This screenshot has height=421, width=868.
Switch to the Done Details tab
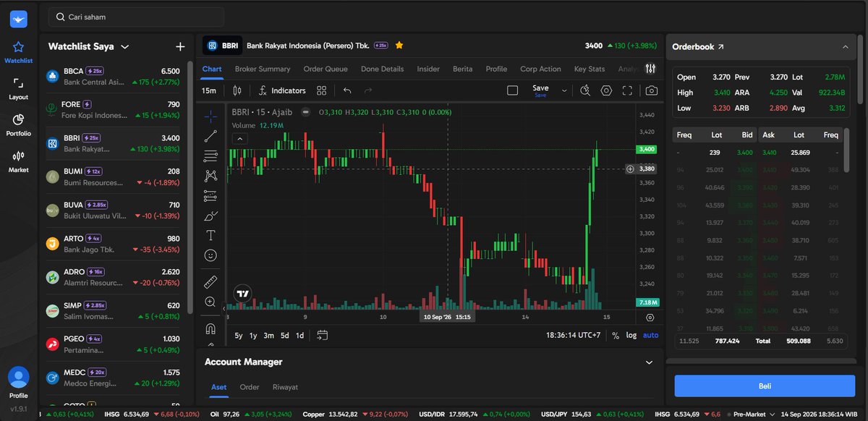click(382, 69)
